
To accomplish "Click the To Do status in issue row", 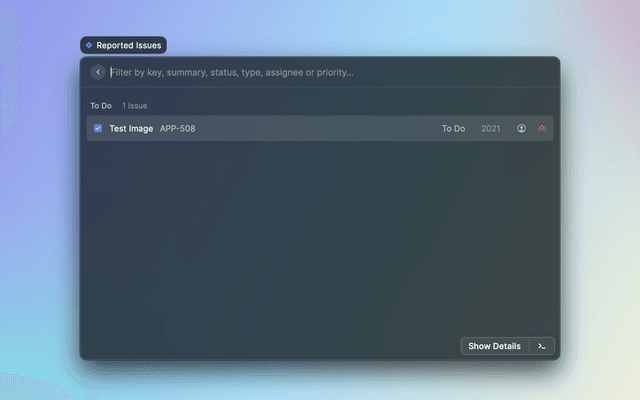I will click(x=453, y=128).
